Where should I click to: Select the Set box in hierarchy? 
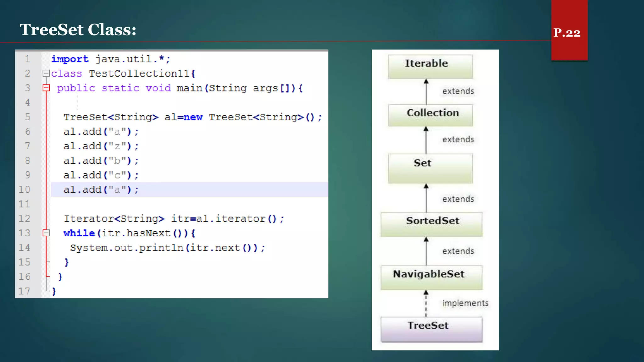click(430, 168)
